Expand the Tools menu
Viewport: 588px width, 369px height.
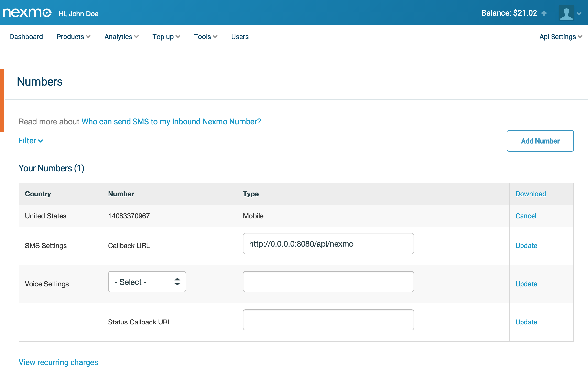pyautogui.click(x=206, y=37)
